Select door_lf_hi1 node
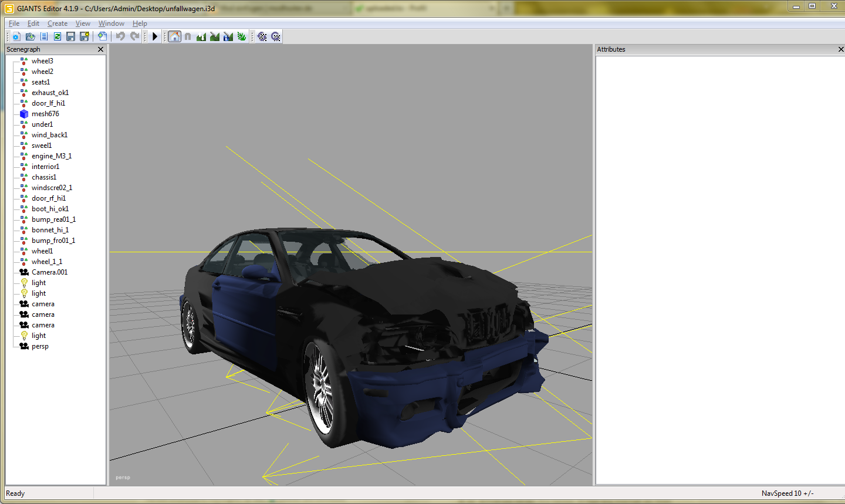This screenshot has height=504, width=845. [48, 103]
